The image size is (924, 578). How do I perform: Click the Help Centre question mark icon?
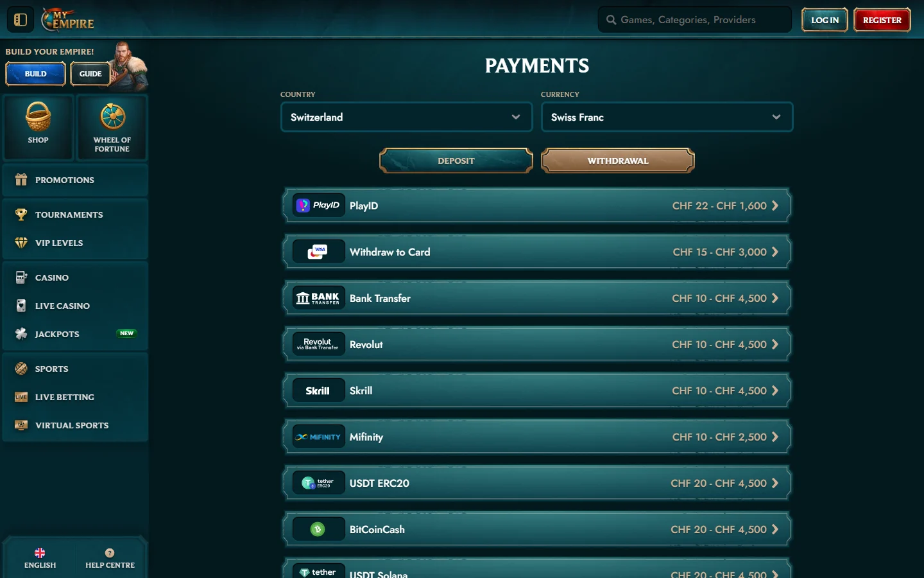coord(110,553)
